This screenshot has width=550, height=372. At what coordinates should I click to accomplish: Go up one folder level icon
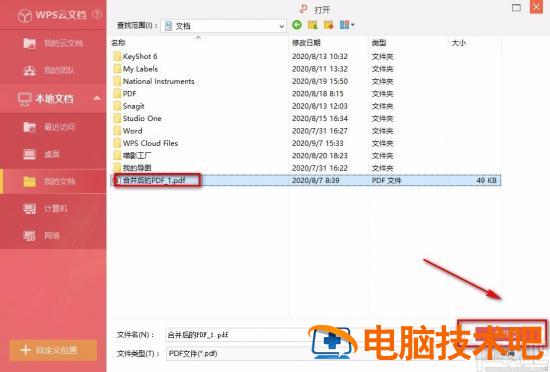(313, 25)
